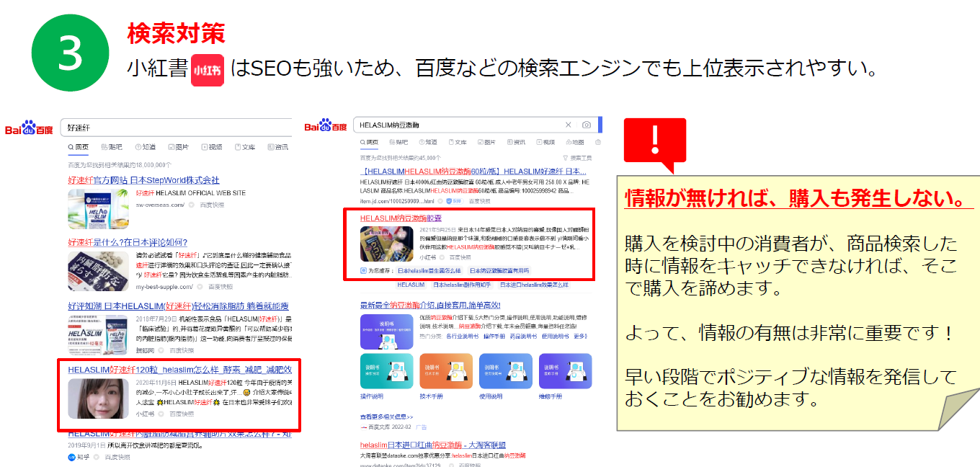Click the 为您推荐 icon under the 胶囊 result
This screenshot has height=467, width=980.
(364, 271)
